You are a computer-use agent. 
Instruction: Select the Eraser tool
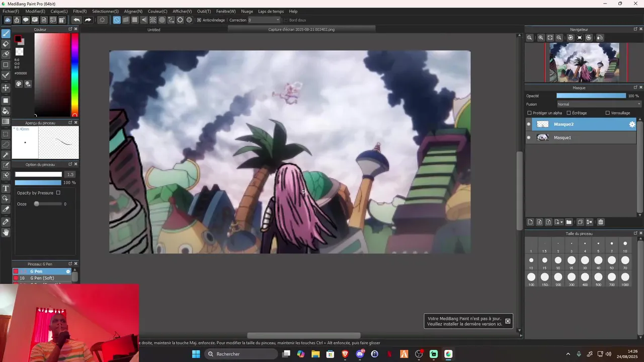6,44
